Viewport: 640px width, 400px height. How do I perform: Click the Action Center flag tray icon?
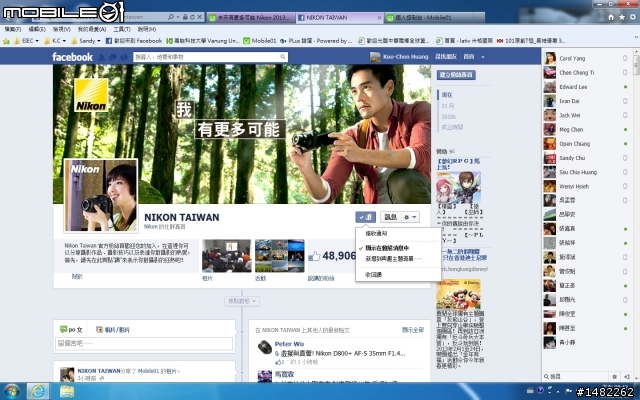pos(569,391)
